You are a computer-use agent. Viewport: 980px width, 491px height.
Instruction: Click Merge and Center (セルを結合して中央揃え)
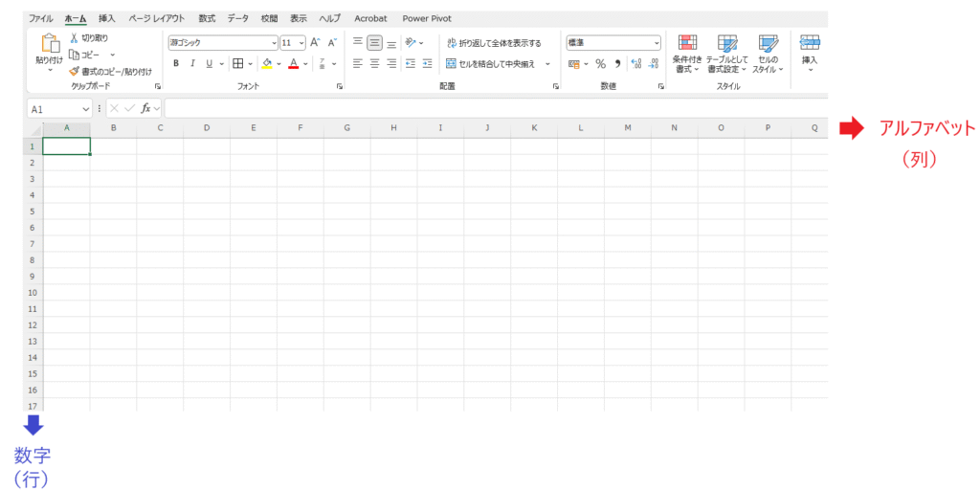[494, 64]
